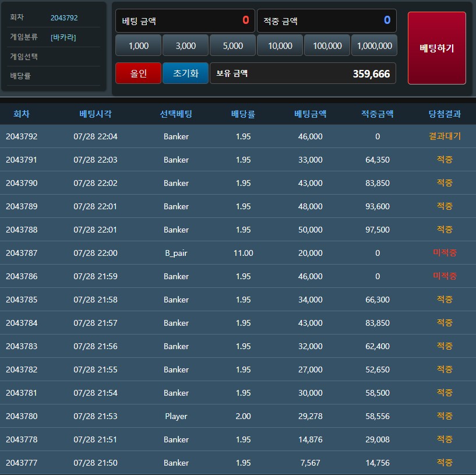Click the 14,756 winning amount
The image size is (476, 475).
[378, 463]
